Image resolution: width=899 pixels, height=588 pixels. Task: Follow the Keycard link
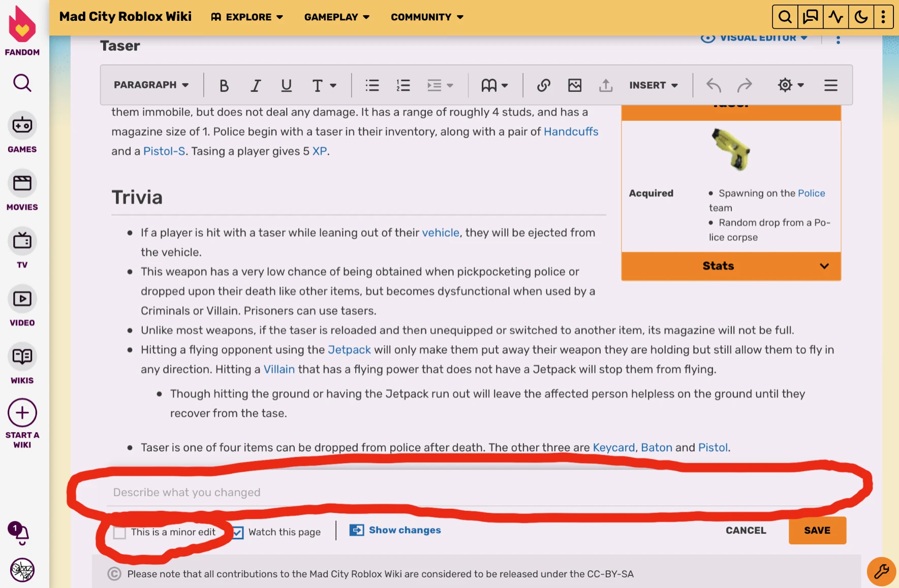click(613, 447)
